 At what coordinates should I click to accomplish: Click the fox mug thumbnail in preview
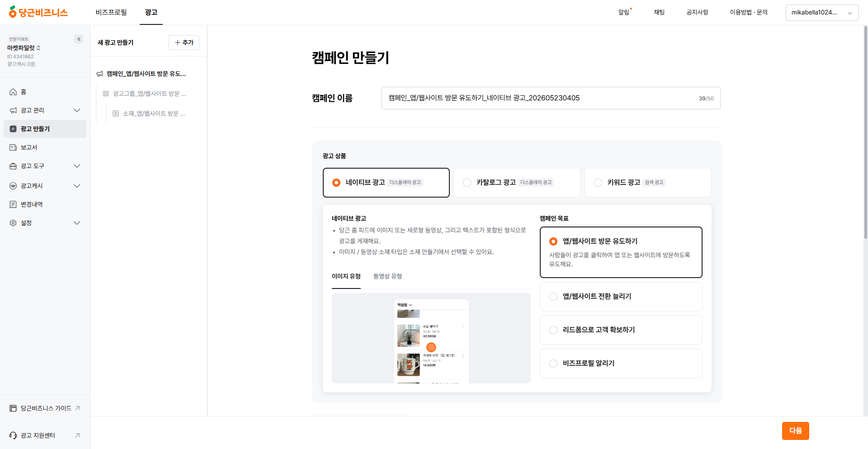tap(409, 365)
